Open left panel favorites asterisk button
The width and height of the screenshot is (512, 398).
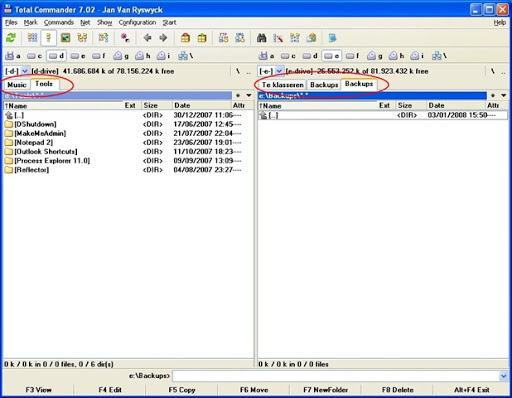tap(238, 95)
